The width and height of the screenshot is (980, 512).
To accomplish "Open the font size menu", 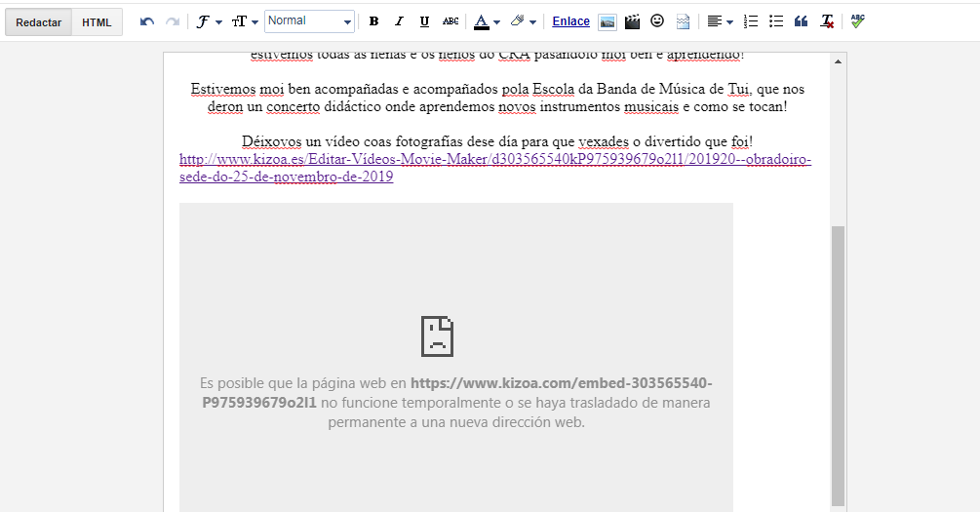I will [x=245, y=21].
